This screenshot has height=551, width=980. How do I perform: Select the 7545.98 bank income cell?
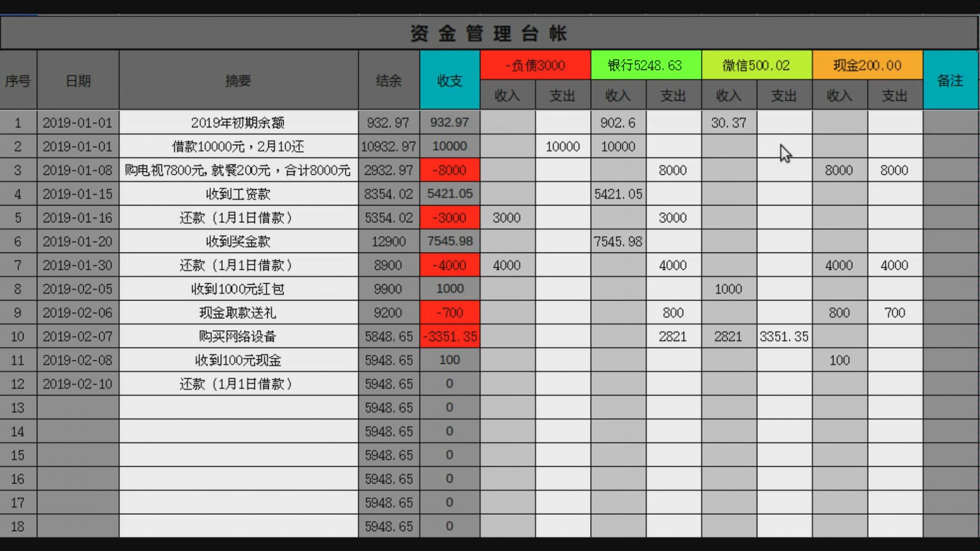pos(618,241)
